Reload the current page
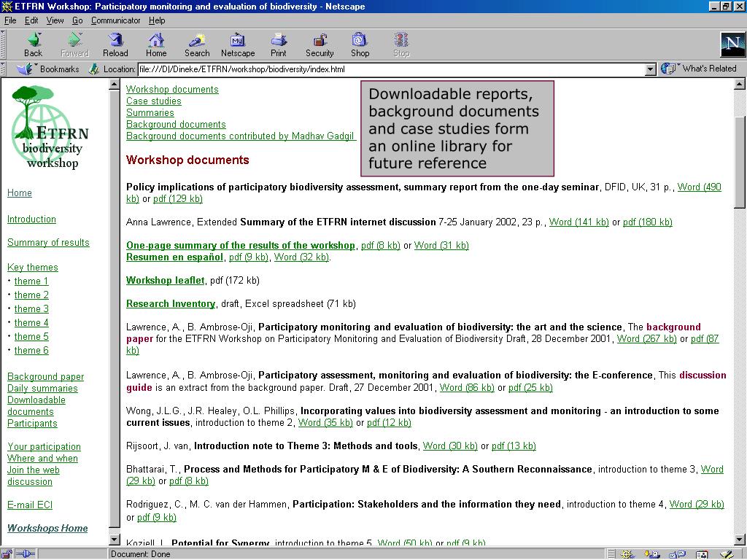The width and height of the screenshot is (747, 560). pos(115,45)
